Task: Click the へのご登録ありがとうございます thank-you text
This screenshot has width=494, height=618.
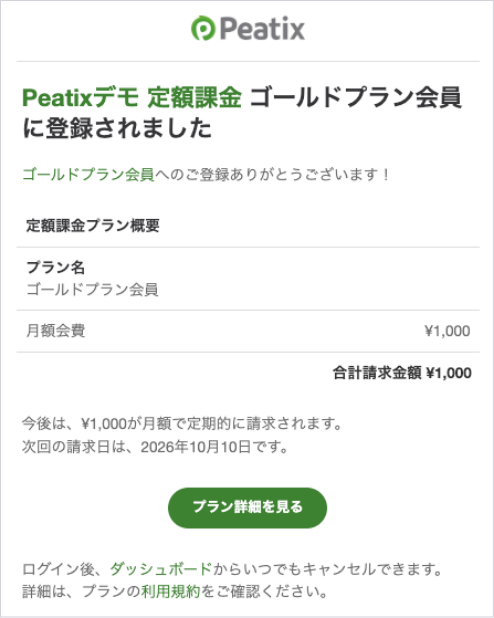Action: tap(272, 174)
